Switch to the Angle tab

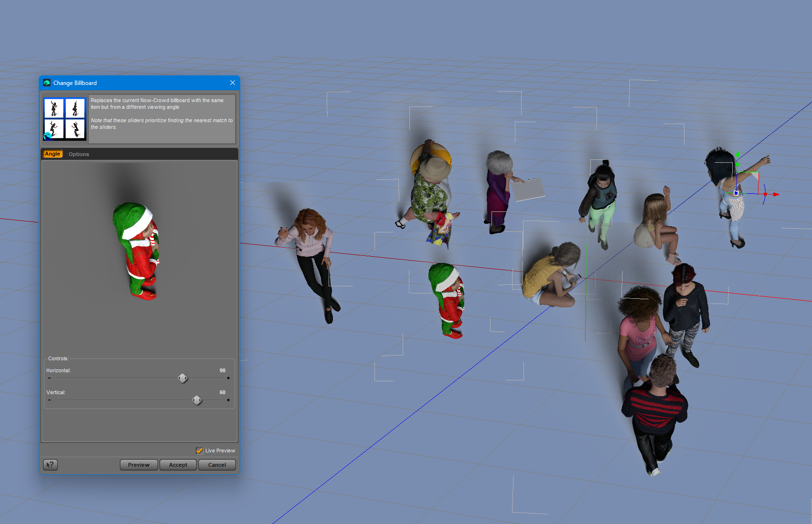point(53,154)
